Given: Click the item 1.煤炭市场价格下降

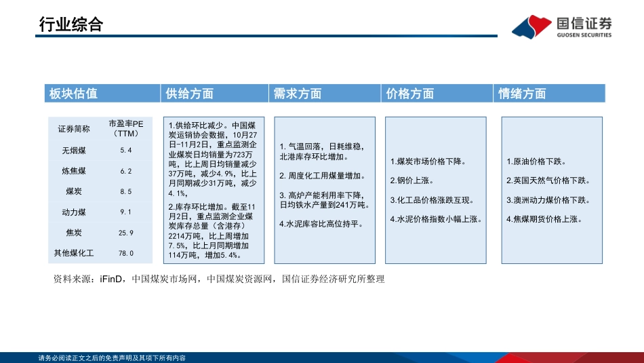Looking at the screenshot, I should tap(428, 161).
